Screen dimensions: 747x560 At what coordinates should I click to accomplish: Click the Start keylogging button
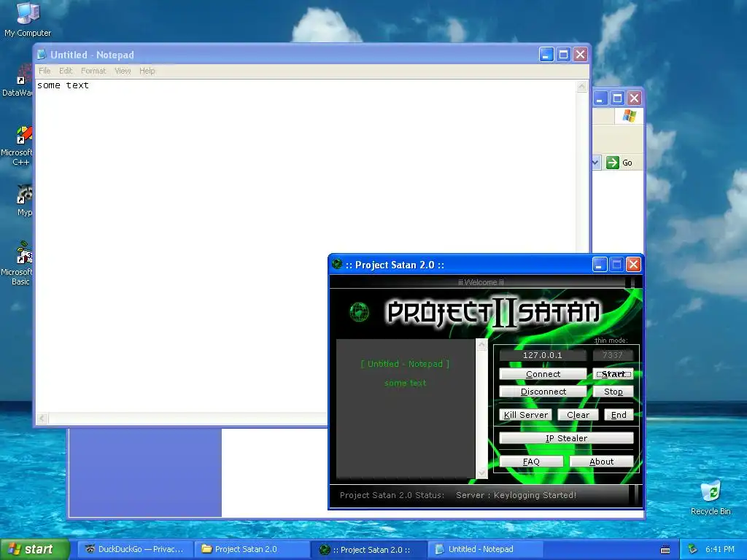pyautogui.click(x=613, y=374)
